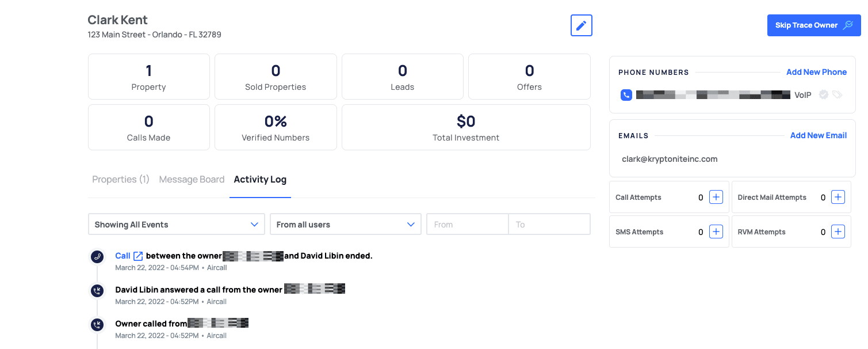Add an RVM Attempt using plus

(x=838, y=232)
